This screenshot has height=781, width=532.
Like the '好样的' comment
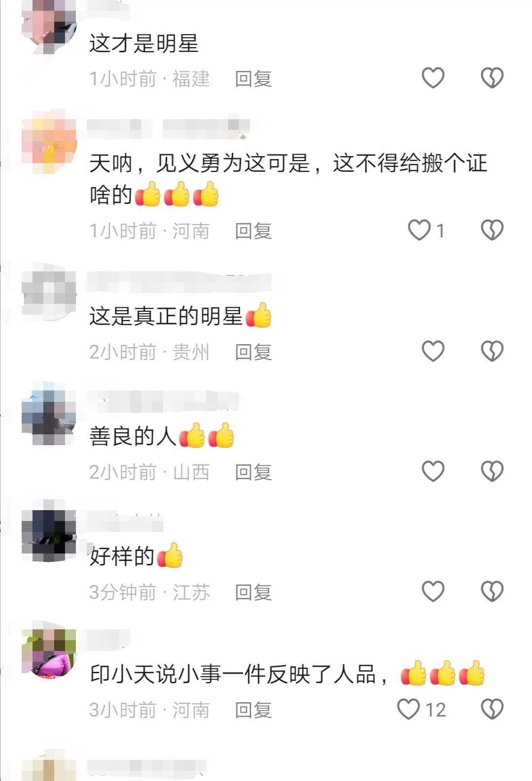pyautogui.click(x=433, y=591)
